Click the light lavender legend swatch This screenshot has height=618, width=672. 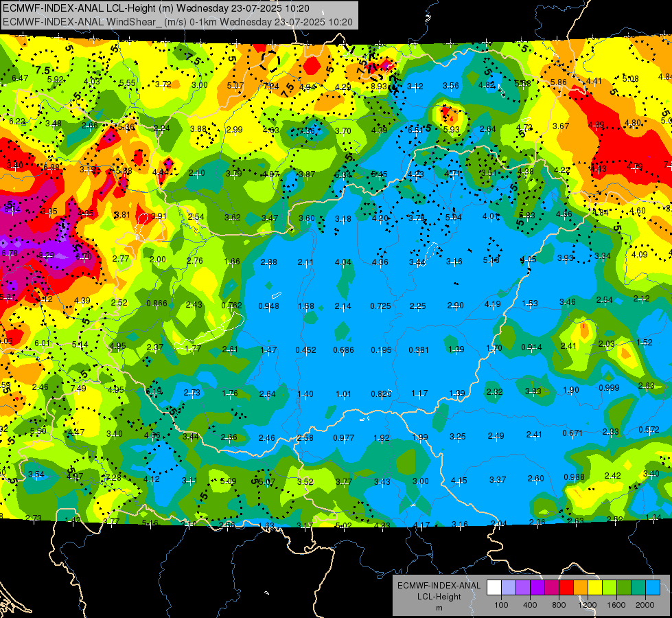click(x=509, y=588)
